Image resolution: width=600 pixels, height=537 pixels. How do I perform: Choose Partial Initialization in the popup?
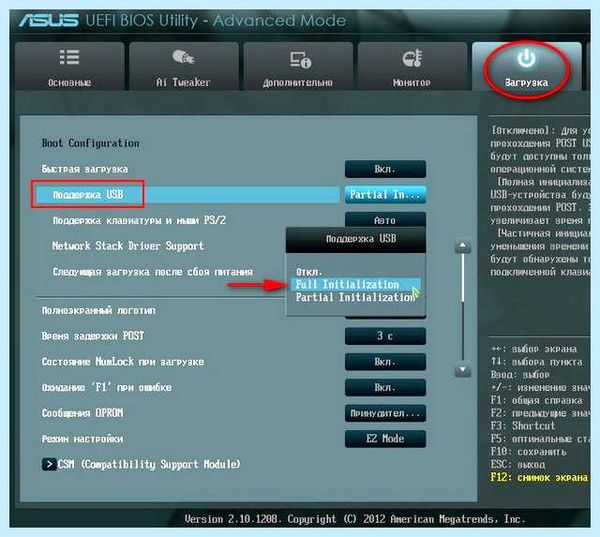click(x=355, y=297)
